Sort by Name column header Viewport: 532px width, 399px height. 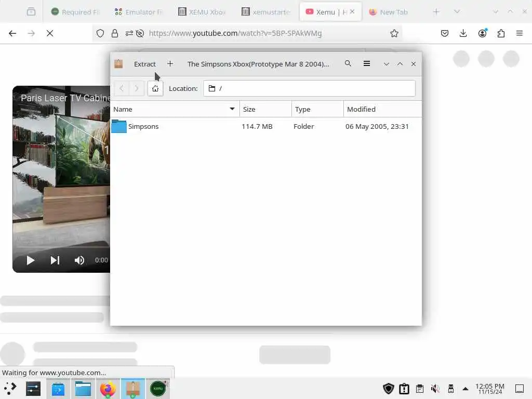[x=175, y=109]
